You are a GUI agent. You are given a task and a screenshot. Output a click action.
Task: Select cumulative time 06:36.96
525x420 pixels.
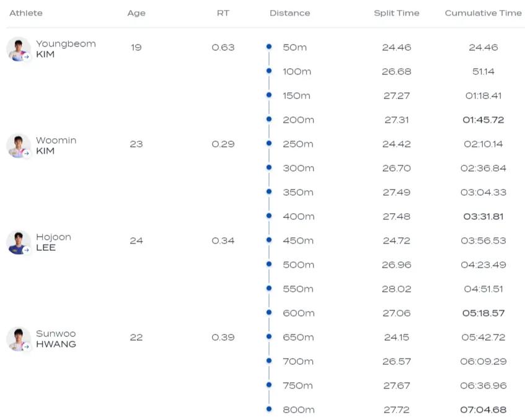pos(483,385)
